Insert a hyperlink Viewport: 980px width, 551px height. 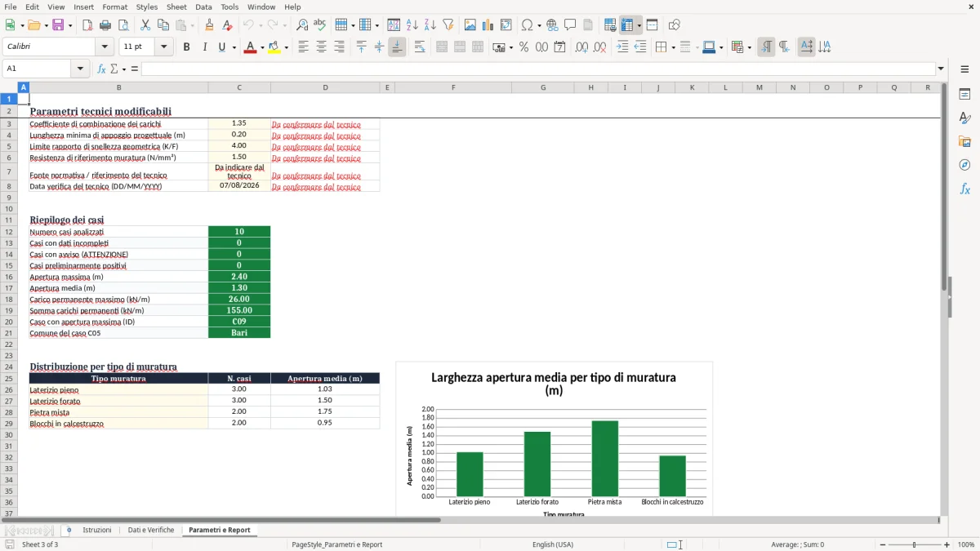point(552,25)
